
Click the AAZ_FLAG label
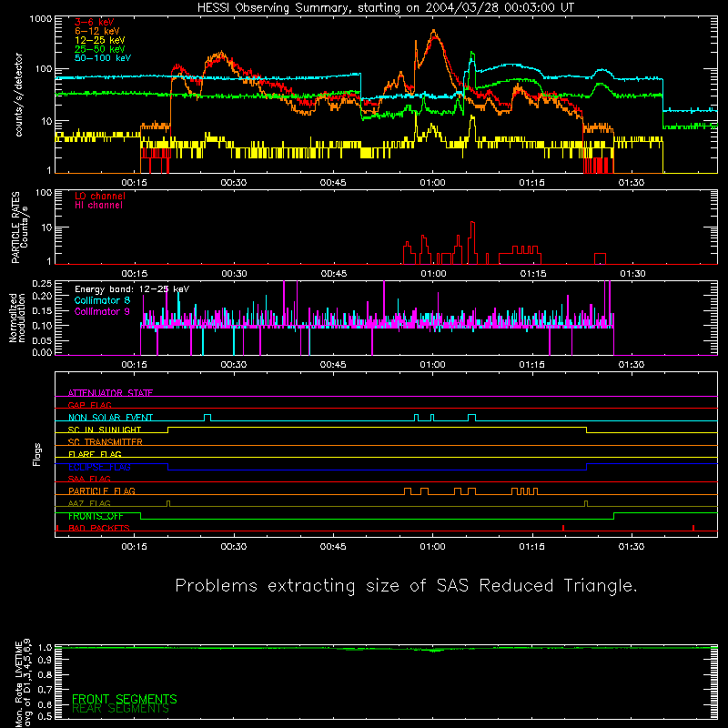pos(89,503)
